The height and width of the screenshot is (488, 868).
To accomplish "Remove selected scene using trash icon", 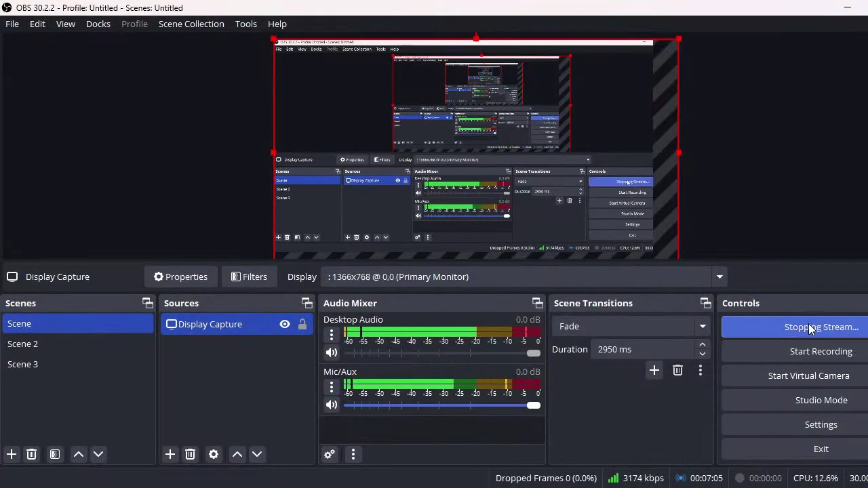I will click(x=31, y=454).
